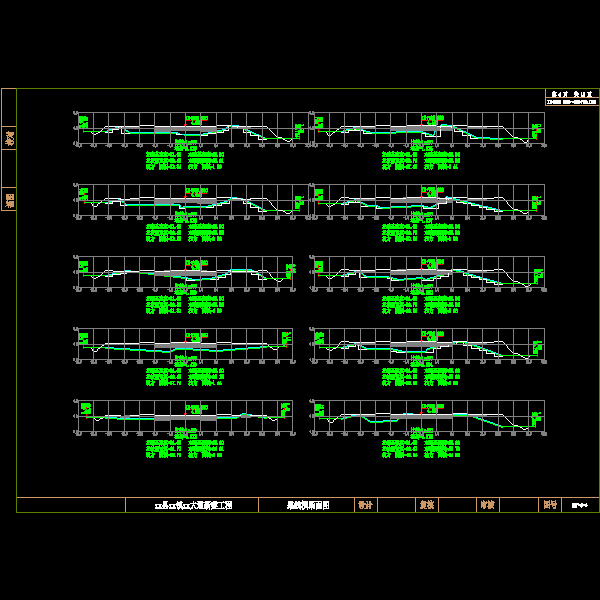Select the 审核 cell in title block
Image resolution: width=600 pixels, height=600 pixels.
tap(487, 505)
